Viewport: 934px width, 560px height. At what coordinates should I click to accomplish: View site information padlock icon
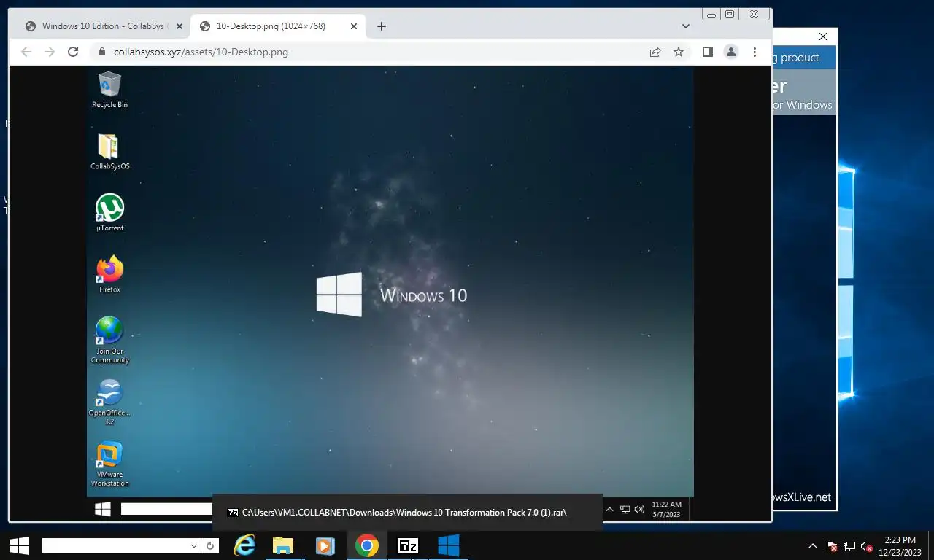pos(102,52)
